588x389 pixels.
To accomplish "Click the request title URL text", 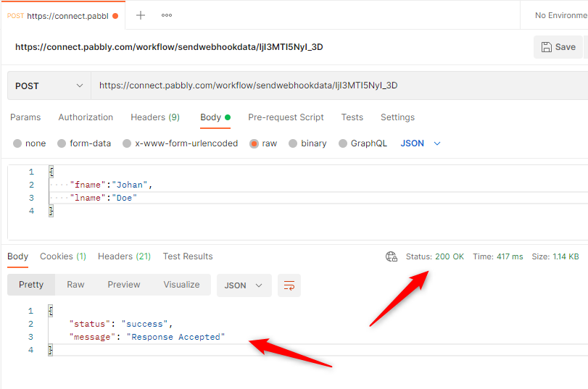I will (169, 47).
